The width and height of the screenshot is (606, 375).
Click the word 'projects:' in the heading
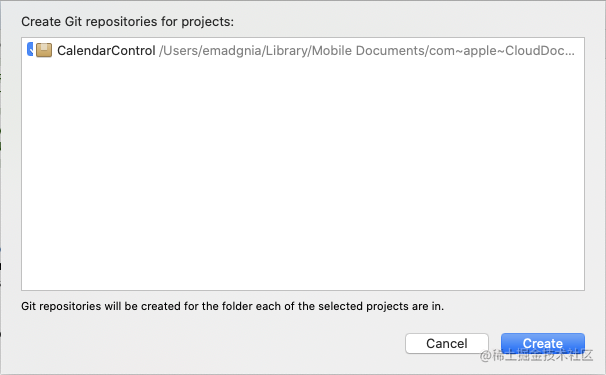pyautogui.click(x=208, y=22)
